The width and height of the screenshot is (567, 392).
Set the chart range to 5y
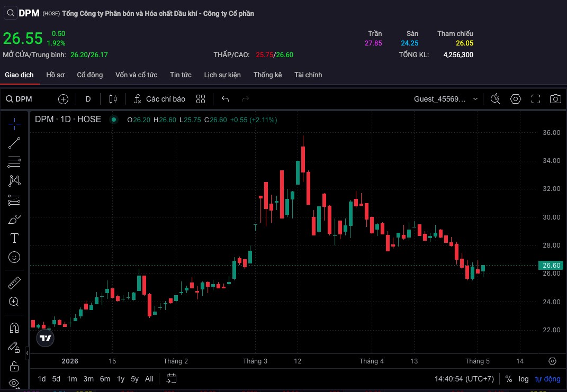point(135,379)
